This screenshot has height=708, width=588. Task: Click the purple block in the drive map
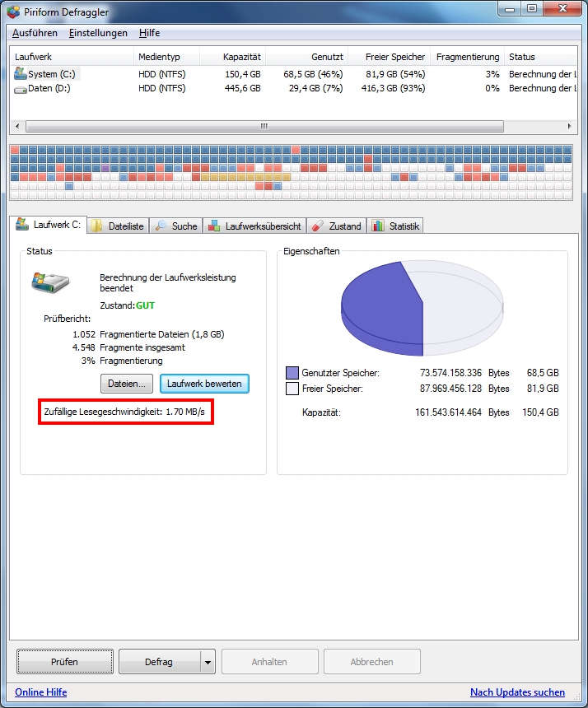coord(105,168)
